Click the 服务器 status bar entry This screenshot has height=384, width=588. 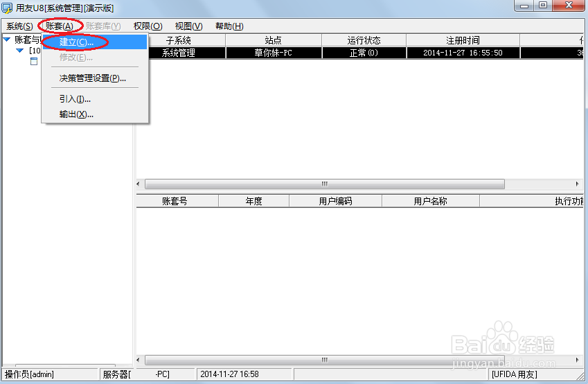[147, 374]
